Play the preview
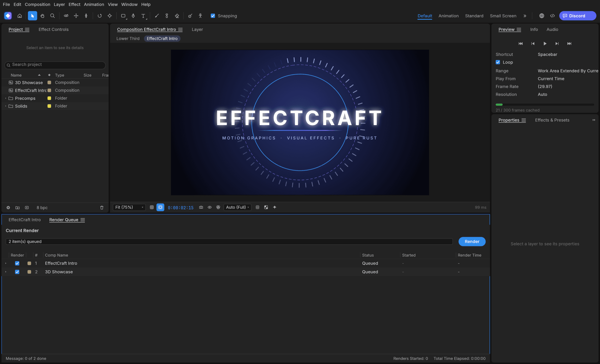This screenshot has width=600, height=364. coord(545,43)
